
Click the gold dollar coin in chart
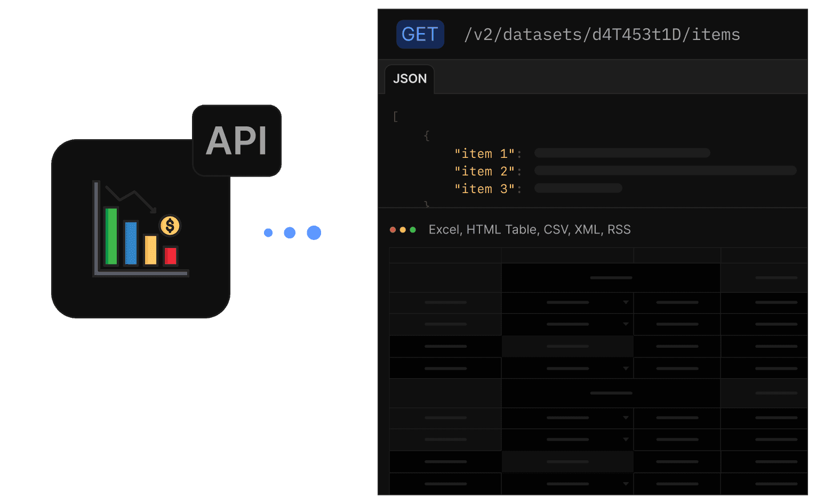[170, 226]
